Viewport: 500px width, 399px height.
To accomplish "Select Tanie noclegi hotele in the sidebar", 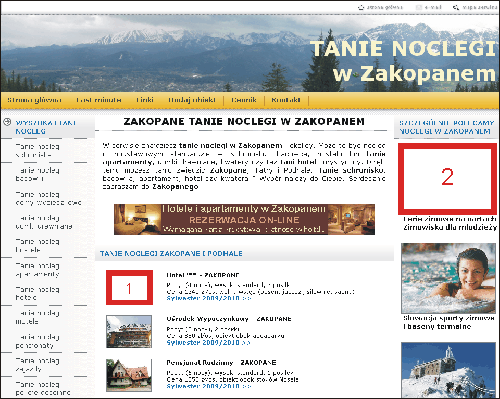I will click(x=37, y=293).
